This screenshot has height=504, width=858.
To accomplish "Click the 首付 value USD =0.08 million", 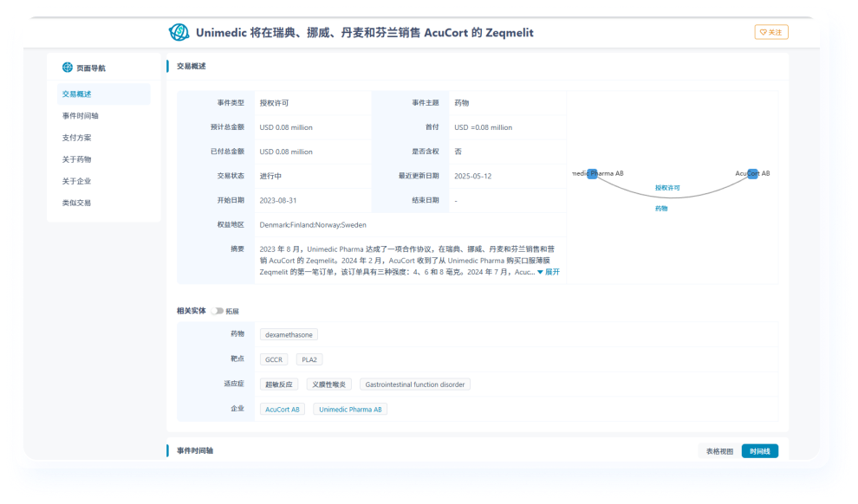I will click(484, 127).
